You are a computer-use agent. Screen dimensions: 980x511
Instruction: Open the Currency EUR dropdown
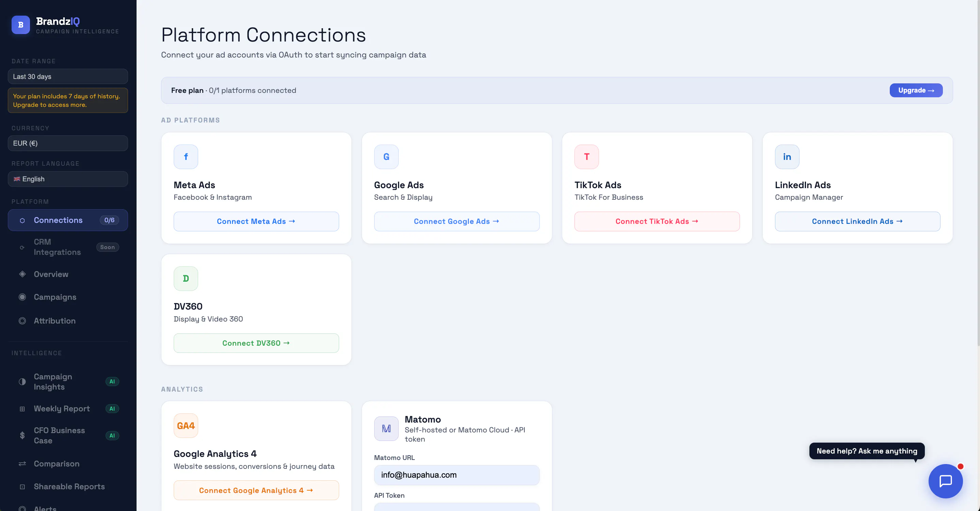click(68, 143)
